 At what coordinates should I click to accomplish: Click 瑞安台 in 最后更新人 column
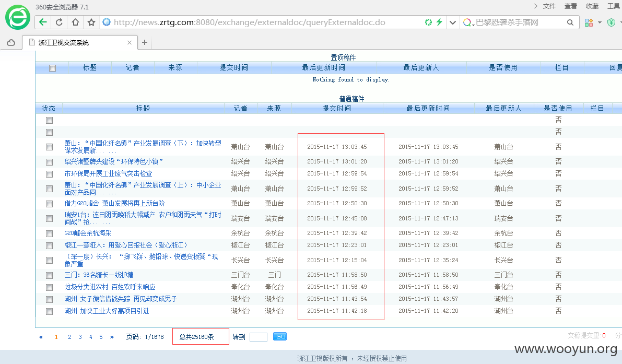503,218
